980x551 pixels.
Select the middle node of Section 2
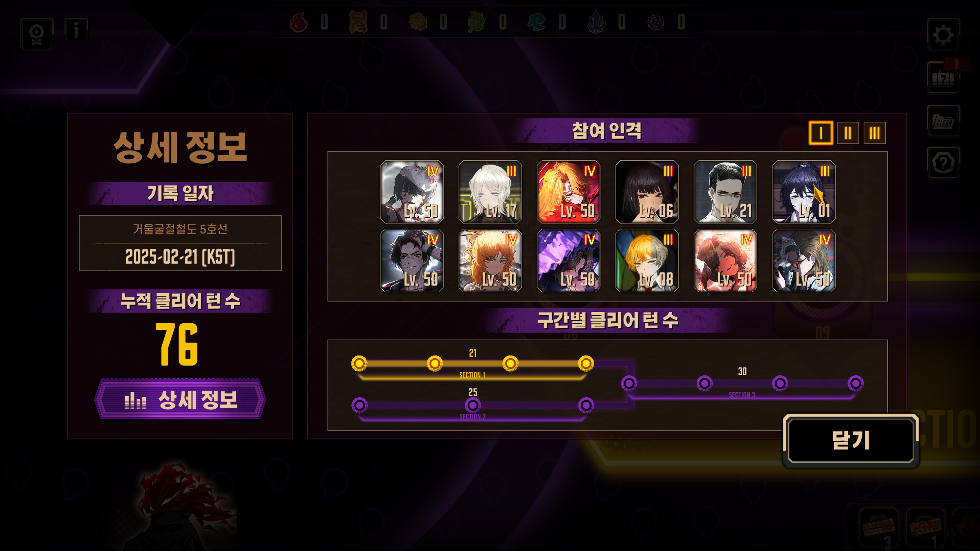[473, 405]
